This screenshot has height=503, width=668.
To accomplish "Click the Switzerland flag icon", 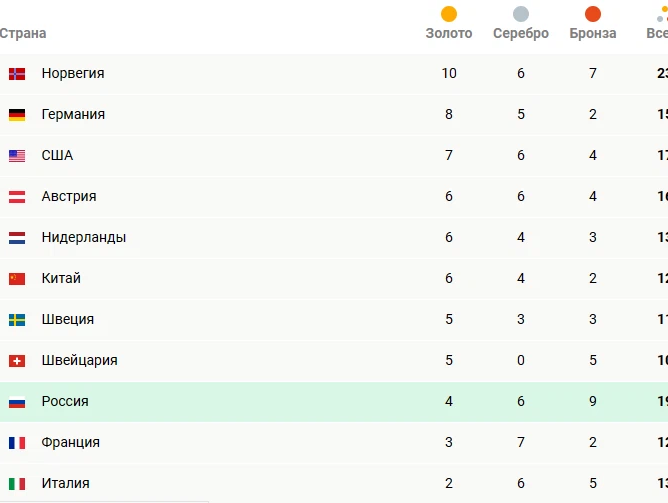I will coord(17,361).
